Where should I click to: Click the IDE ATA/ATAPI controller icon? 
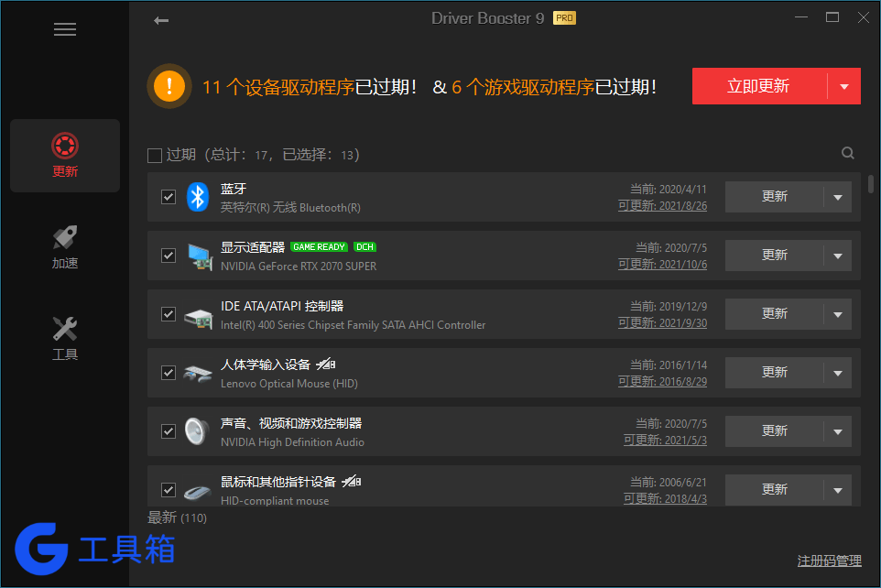tap(199, 318)
